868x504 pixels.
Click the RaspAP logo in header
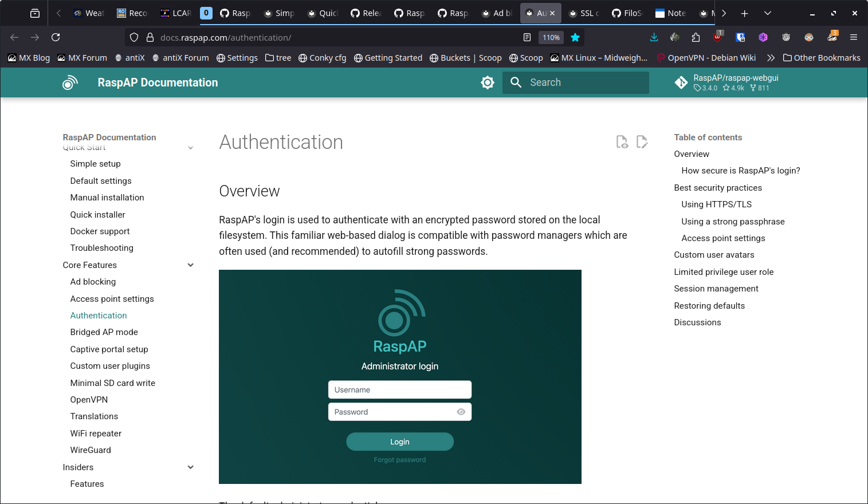click(x=70, y=82)
